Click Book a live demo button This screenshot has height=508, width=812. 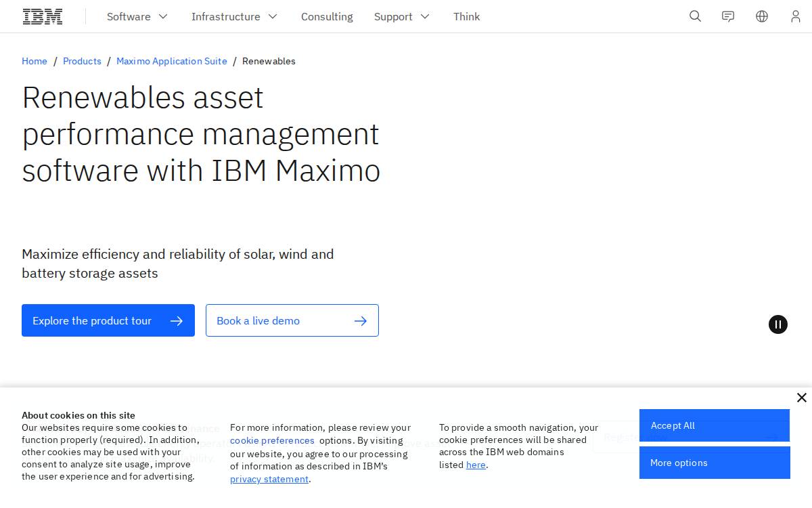click(x=292, y=320)
